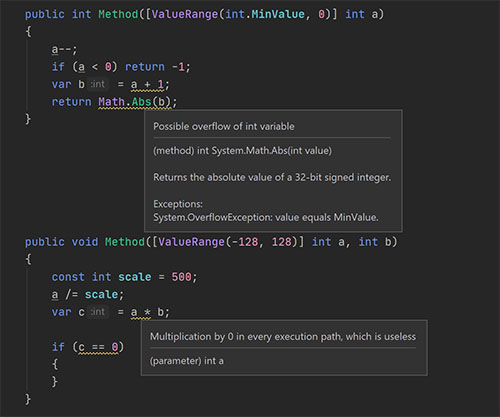Click the System.Math.Abs signature in tooltip
This screenshot has width=500, height=417.
pyautogui.click(x=242, y=151)
